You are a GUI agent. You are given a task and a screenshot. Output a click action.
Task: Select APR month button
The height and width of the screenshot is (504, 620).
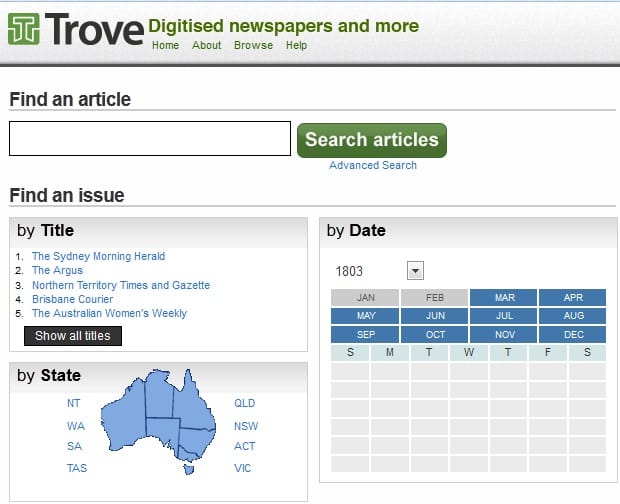[x=573, y=298]
